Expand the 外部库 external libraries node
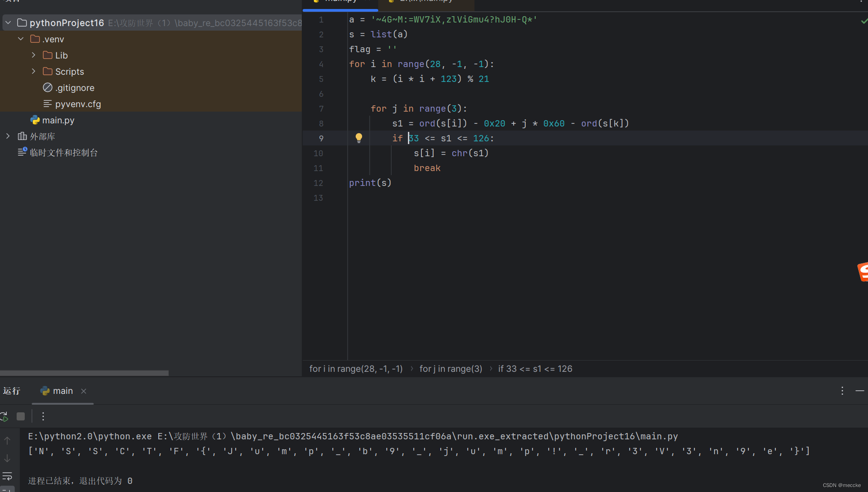This screenshot has height=492, width=868. click(x=8, y=136)
